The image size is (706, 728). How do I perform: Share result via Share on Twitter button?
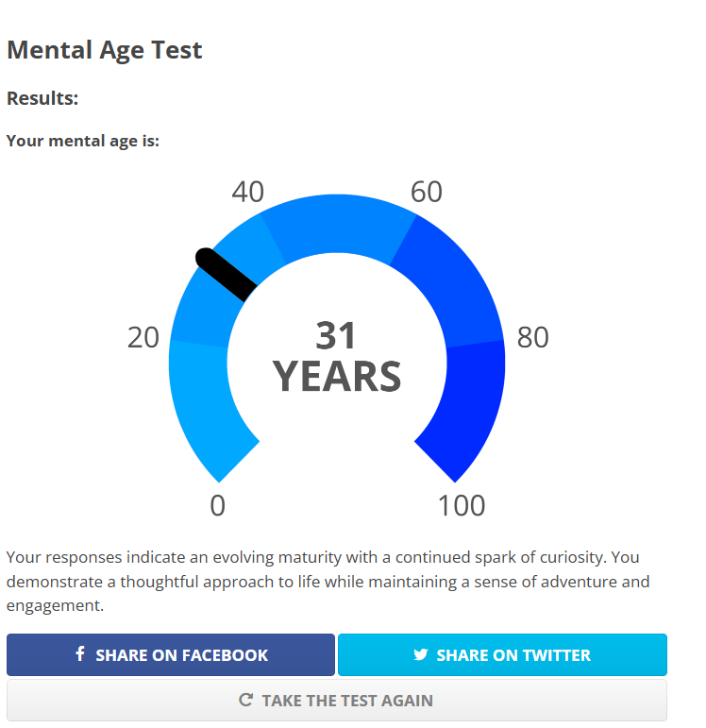tap(502, 654)
